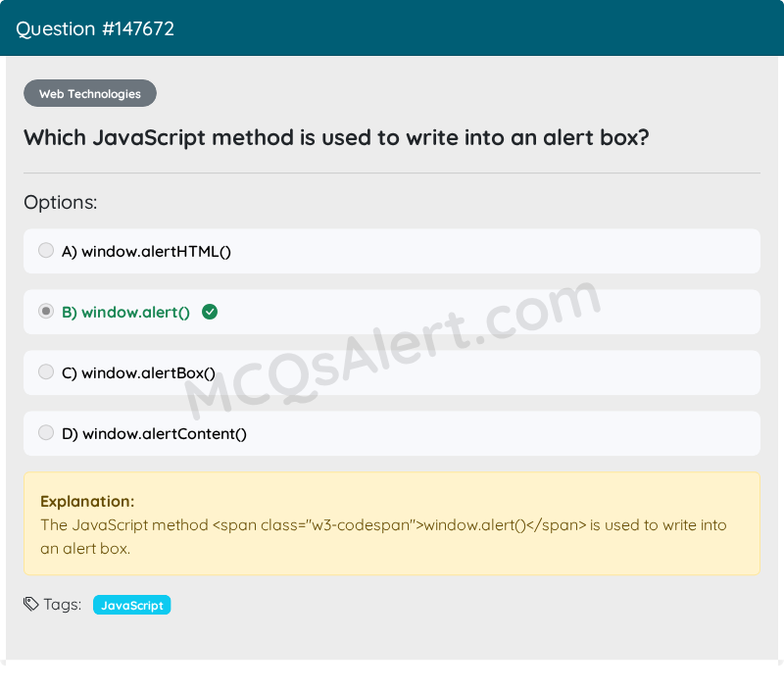Click the Question #147672 header title
Viewport: 784px width, 690px height.
point(95,29)
